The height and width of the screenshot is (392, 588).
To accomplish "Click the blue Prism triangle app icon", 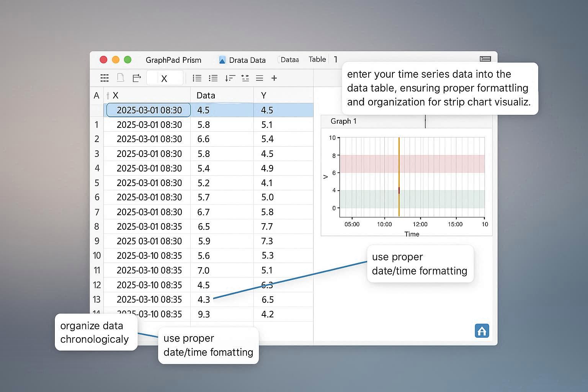I will (222, 60).
